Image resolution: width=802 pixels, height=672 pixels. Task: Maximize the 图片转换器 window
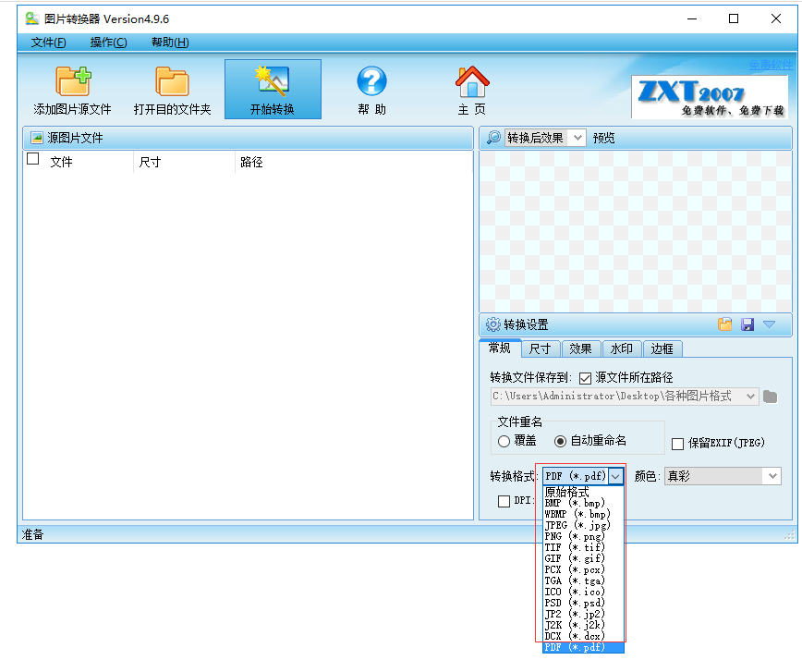(734, 18)
